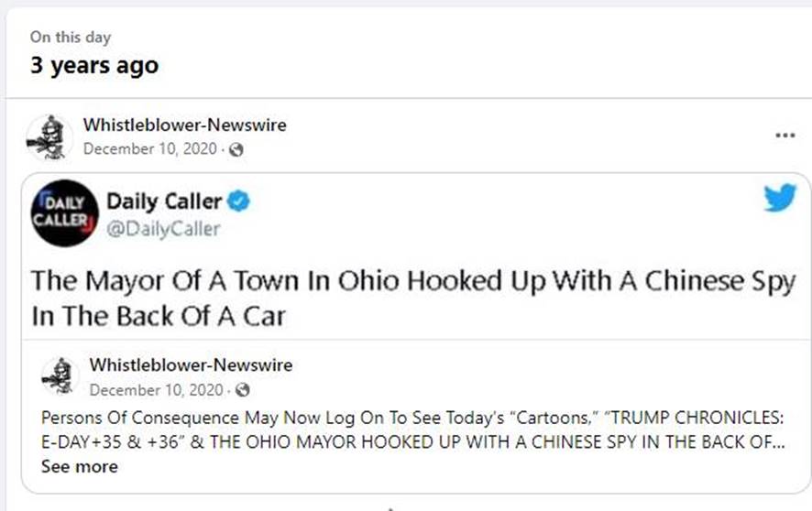This screenshot has width=812, height=511.
Task: Click the Daily Caller account name
Action: 164,201
